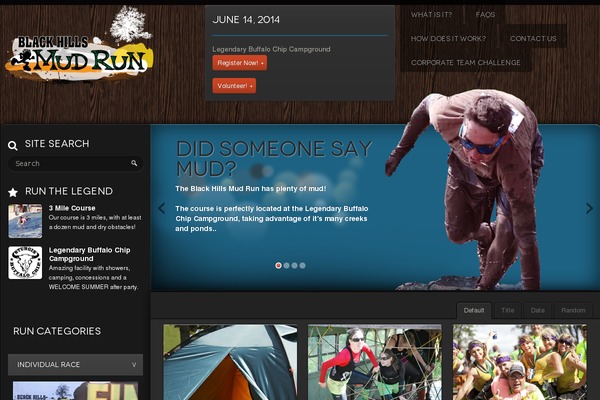Click the Run Categories heading
600x400 pixels.
tap(57, 331)
